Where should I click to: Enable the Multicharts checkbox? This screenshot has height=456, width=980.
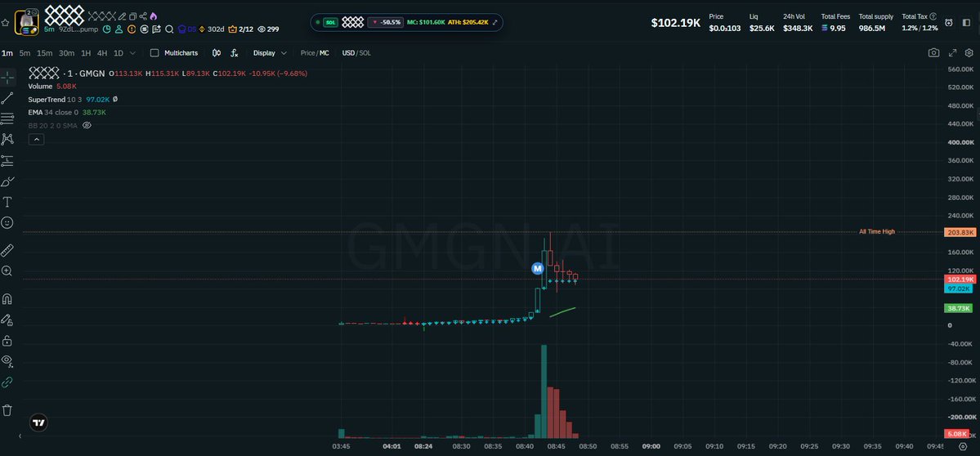(154, 53)
